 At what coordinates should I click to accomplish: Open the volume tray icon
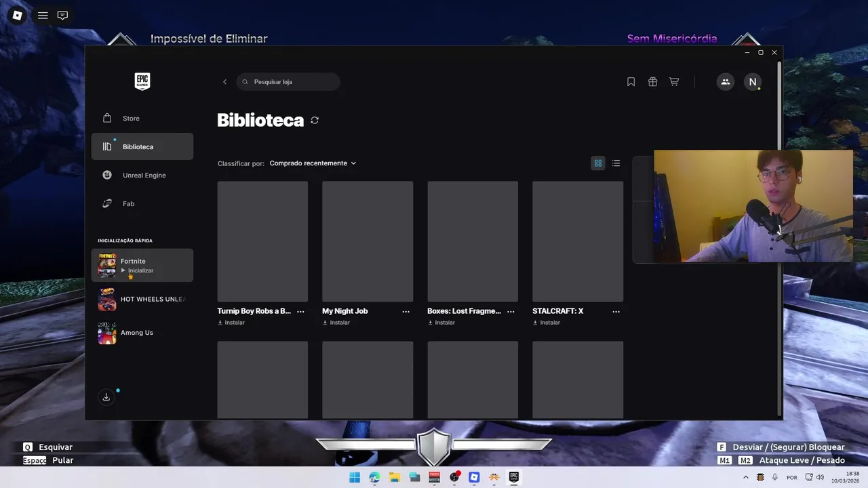[x=820, y=477]
